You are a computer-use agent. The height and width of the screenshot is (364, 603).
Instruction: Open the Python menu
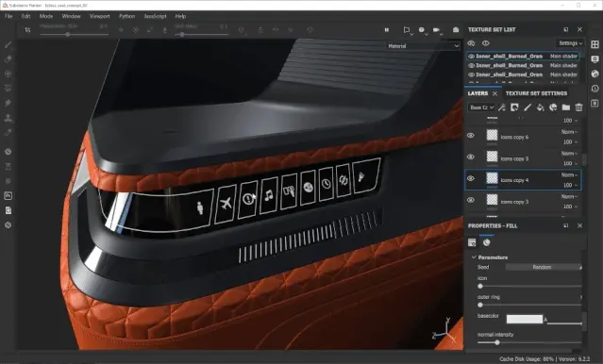pos(126,16)
